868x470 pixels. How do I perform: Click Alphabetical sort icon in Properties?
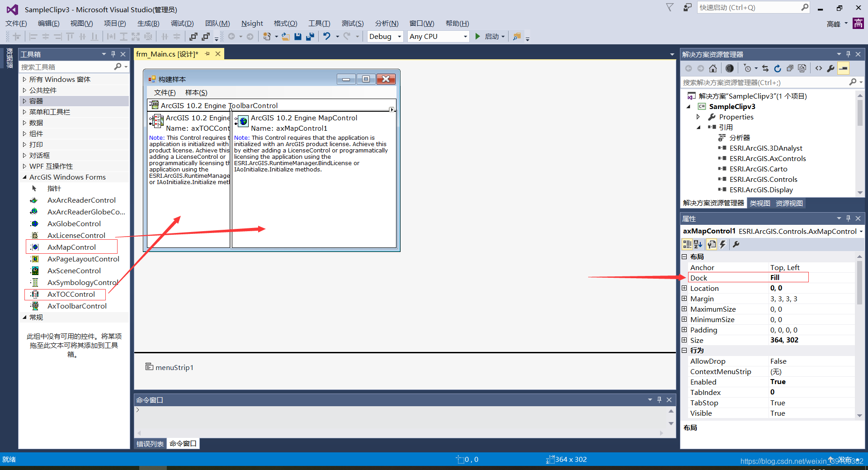(x=698, y=244)
